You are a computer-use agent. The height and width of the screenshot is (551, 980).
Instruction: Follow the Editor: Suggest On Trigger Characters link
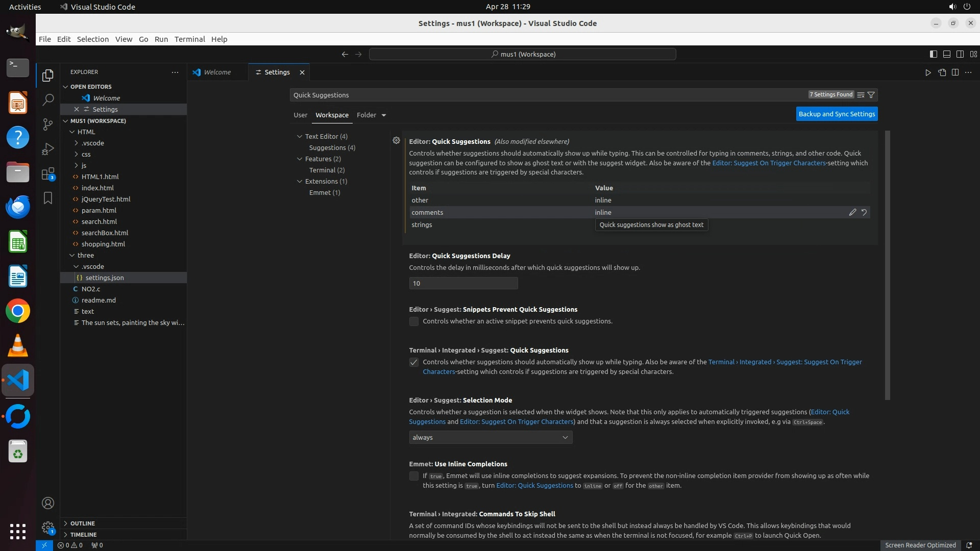[768, 163]
